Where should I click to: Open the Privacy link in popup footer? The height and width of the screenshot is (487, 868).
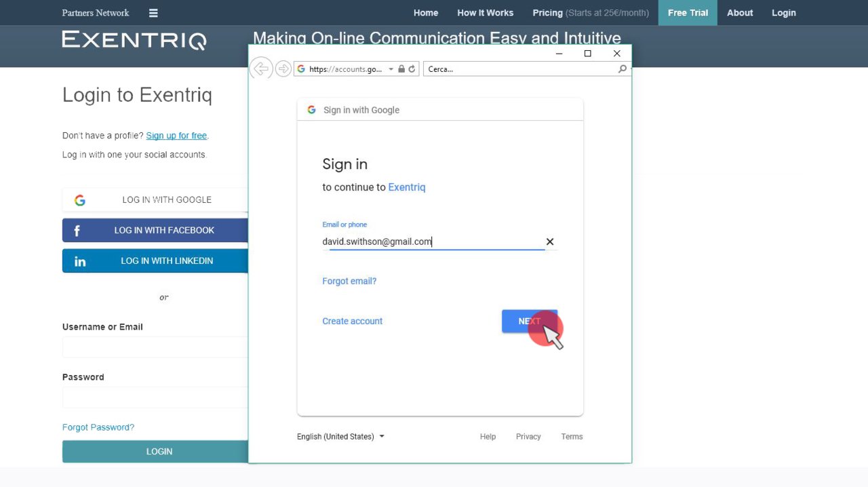528,437
